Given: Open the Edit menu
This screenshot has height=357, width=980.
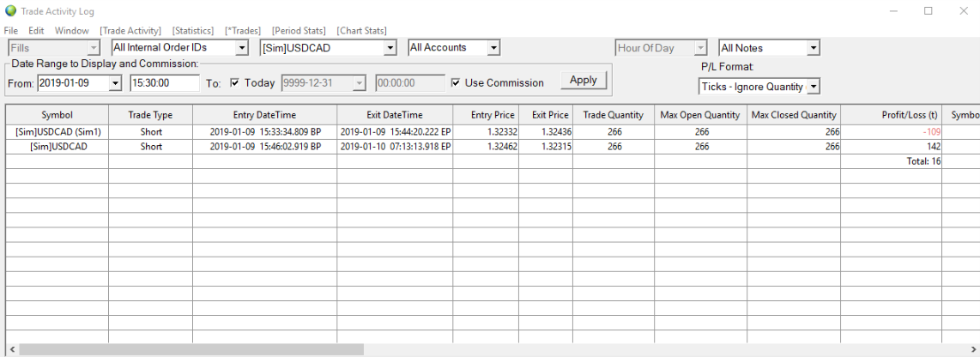Looking at the screenshot, I should tap(36, 31).
